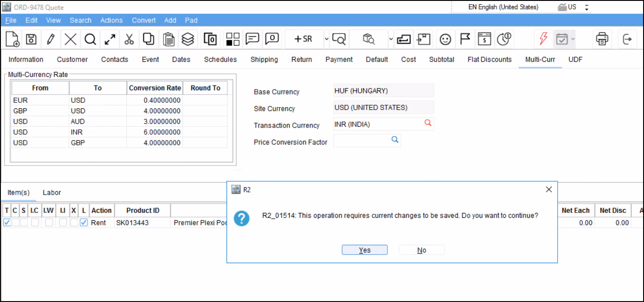Image resolution: width=644 pixels, height=302 pixels.
Task: Open the Convert menu
Action: tap(144, 20)
